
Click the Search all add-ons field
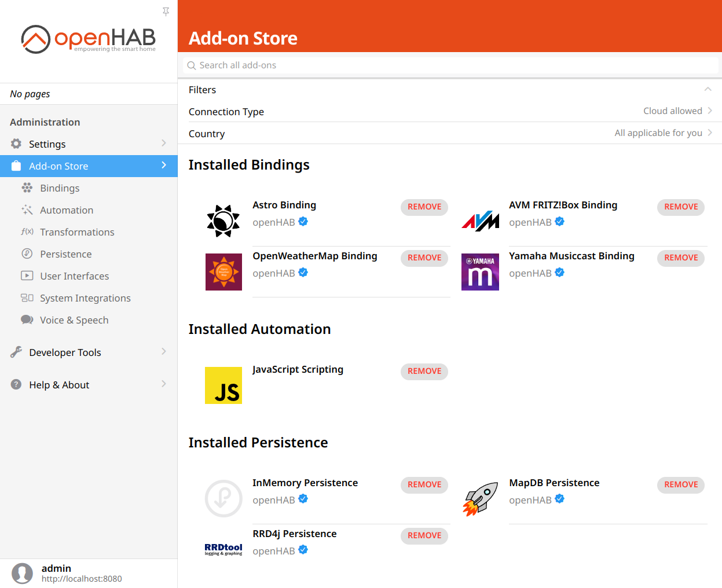[x=452, y=65]
